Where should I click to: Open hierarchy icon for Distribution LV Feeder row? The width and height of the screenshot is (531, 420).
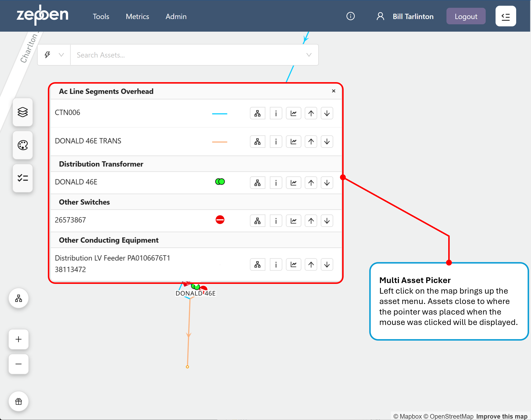click(x=257, y=265)
